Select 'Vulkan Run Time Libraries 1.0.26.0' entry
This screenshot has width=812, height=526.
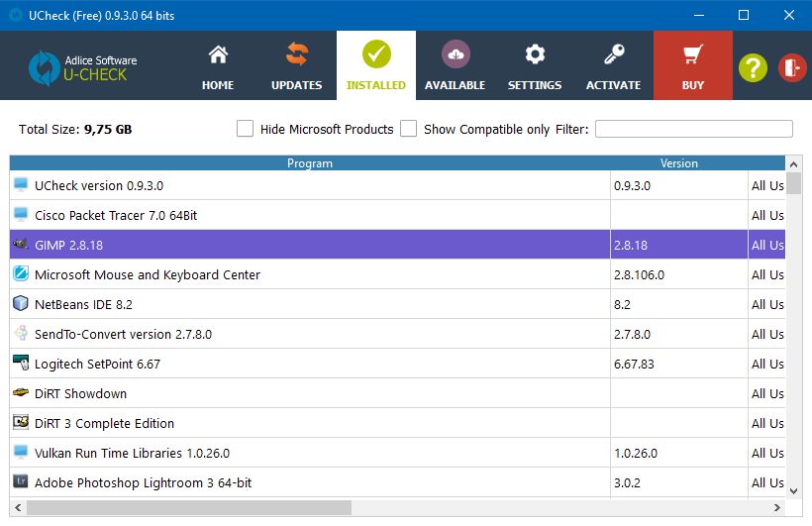(132, 453)
